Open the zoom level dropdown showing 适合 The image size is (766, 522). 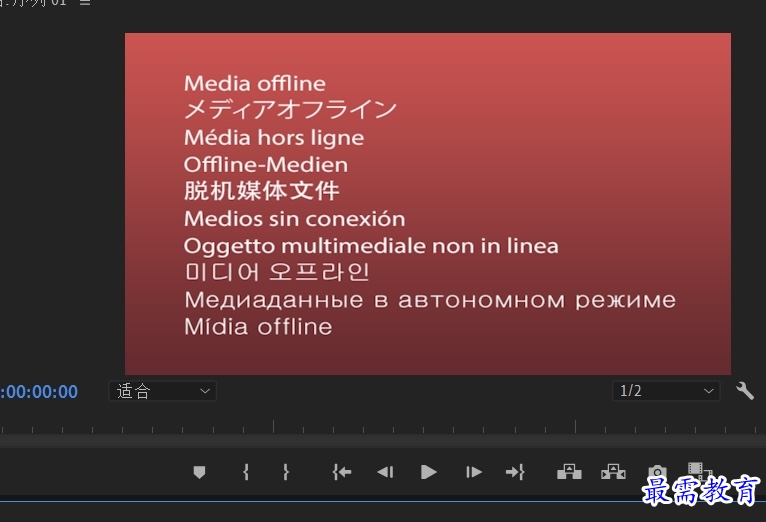(163, 391)
